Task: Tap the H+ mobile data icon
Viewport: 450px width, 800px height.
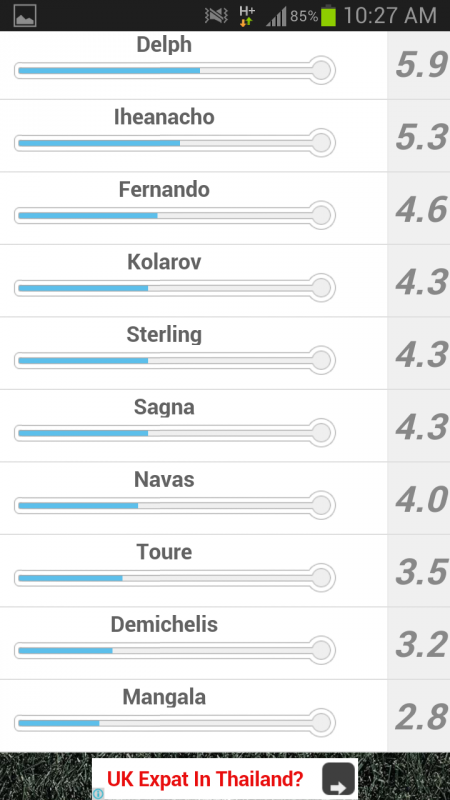Action: click(x=246, y=16)
